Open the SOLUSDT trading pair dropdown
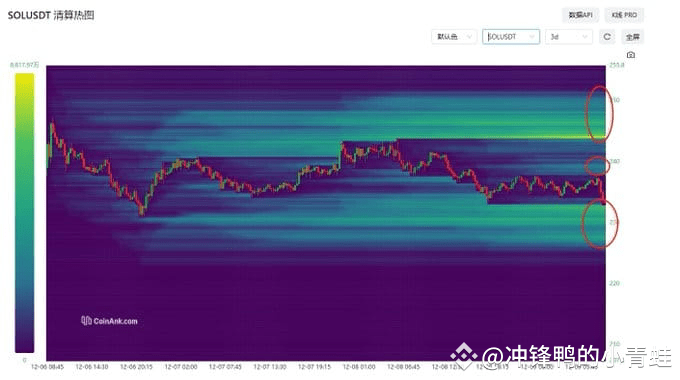This screenshot has width=680, height=380. (x=511, y=37)
